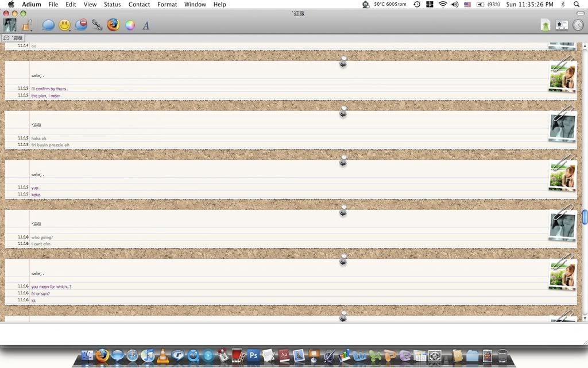
Task: Toggle the toolbar pill button at top-right
Action: pos(580,13)
